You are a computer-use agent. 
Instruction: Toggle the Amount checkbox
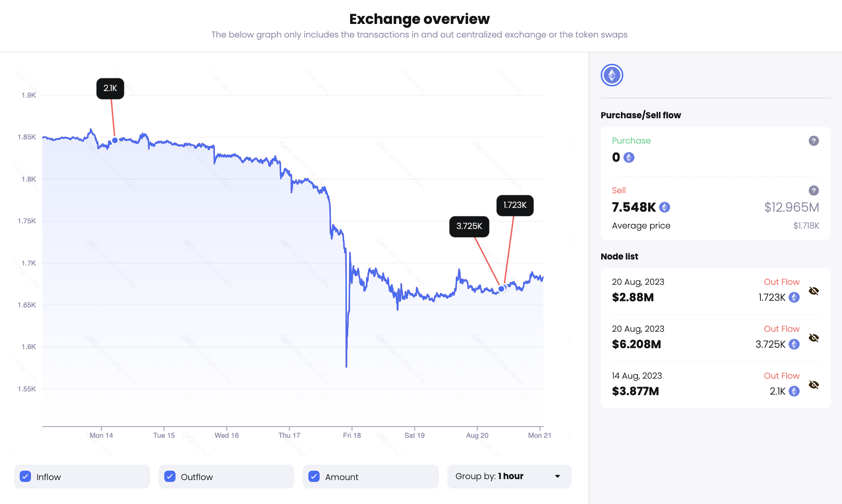click(x=314, y=476)
